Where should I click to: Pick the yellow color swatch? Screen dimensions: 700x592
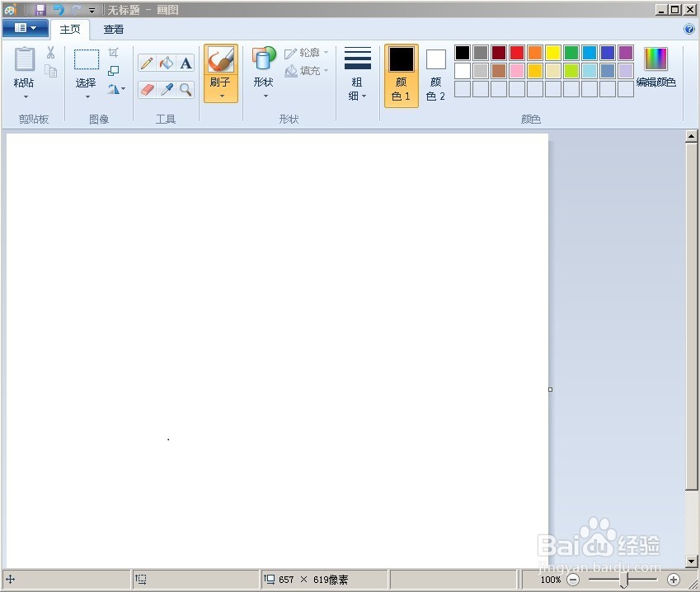click(x=552, y=53)
